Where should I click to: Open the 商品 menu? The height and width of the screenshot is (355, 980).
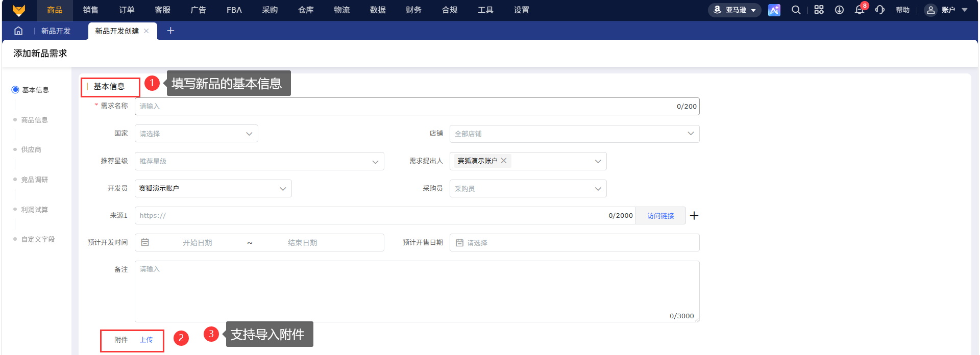(55, 10)
